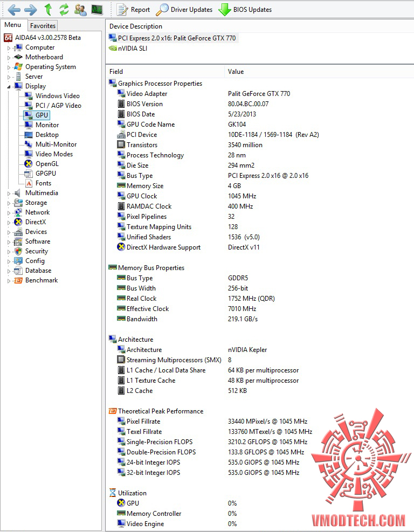Click the Desktop icon in the tree

point(29,135)
